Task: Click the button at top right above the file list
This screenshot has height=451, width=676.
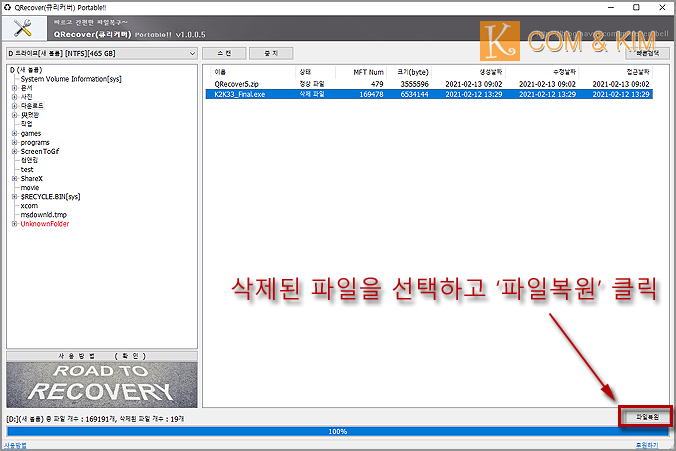Action: [x=648, y=53]
